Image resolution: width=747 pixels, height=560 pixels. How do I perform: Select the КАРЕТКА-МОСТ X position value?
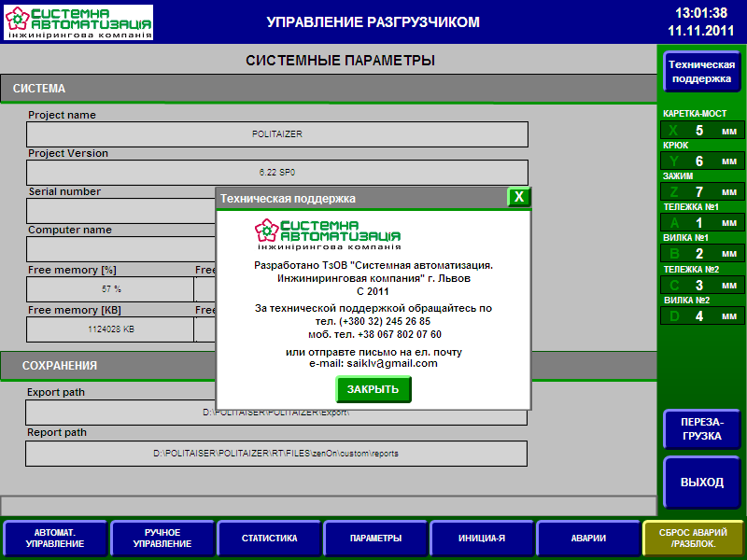click(700, 131)
